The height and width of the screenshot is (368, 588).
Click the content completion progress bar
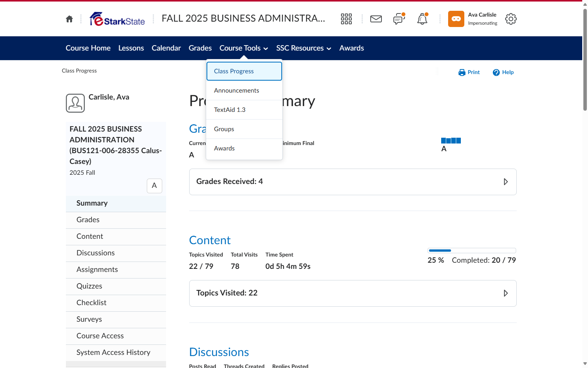472,250
